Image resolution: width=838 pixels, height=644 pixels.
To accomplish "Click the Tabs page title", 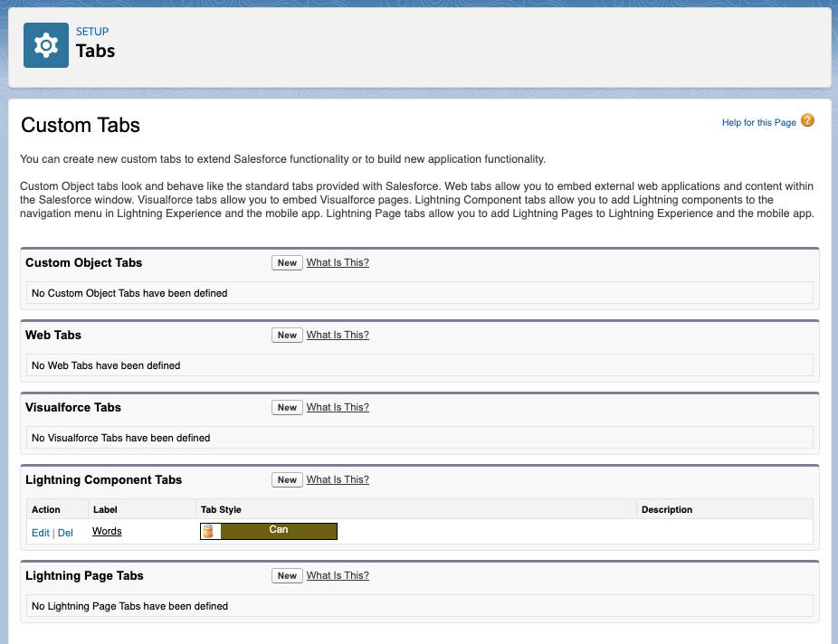I will (95, 51).
